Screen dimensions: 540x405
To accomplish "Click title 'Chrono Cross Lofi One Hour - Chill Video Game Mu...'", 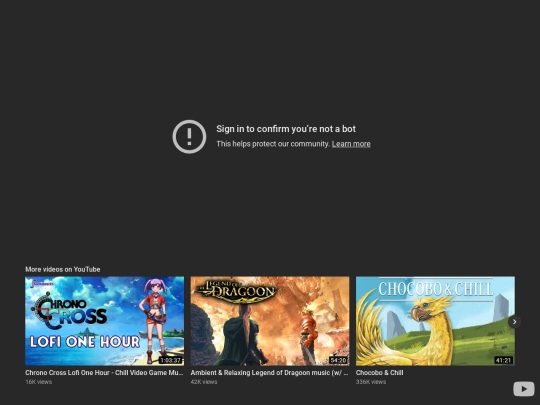I will 104,373.
